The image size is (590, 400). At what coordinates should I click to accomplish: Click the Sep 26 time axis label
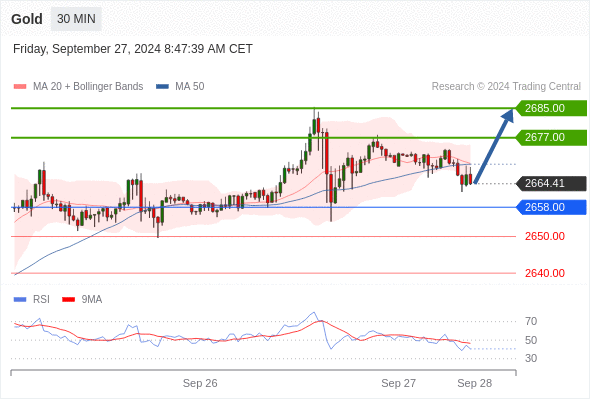[200, 383]
